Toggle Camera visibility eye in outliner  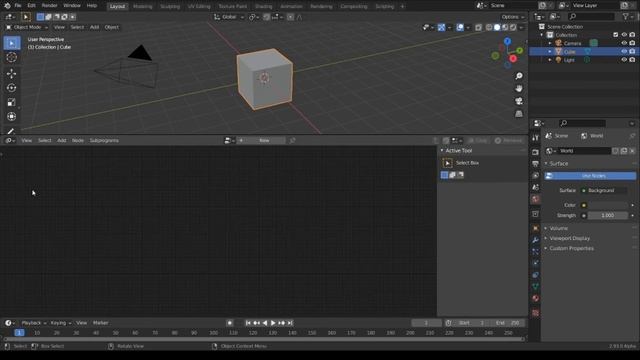click(624, 43)
